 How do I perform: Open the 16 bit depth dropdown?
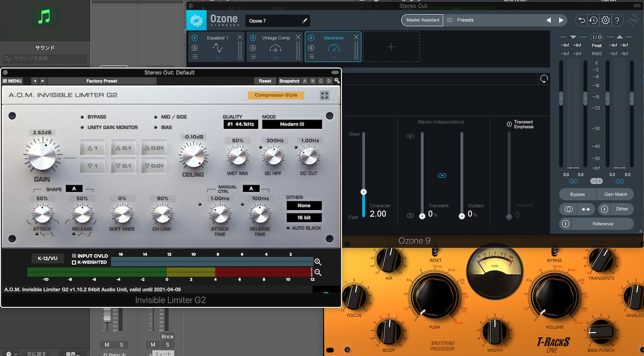(304, 218)
